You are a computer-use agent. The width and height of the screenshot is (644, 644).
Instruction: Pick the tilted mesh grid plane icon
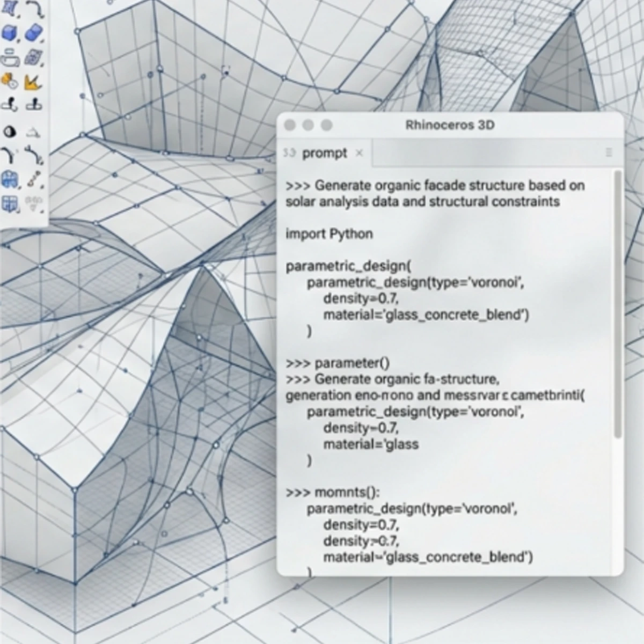tap(34, 57)
